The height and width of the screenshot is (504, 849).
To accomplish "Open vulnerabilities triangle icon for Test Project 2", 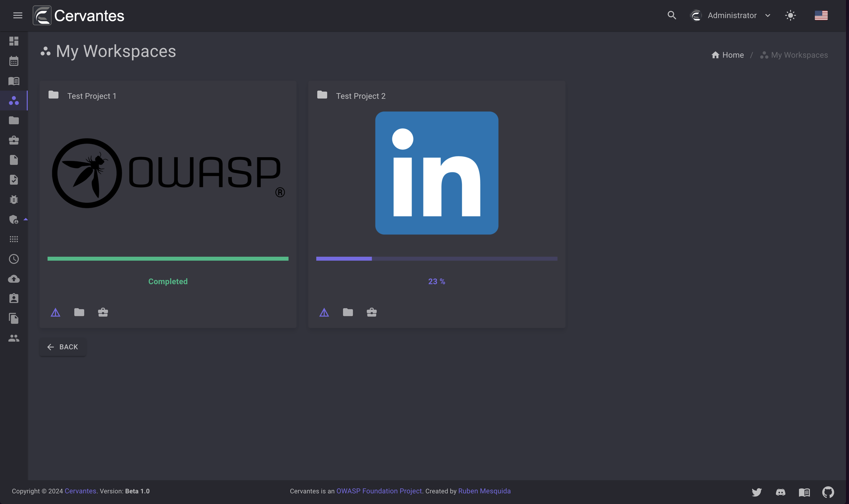I will [x=324, y=312].
